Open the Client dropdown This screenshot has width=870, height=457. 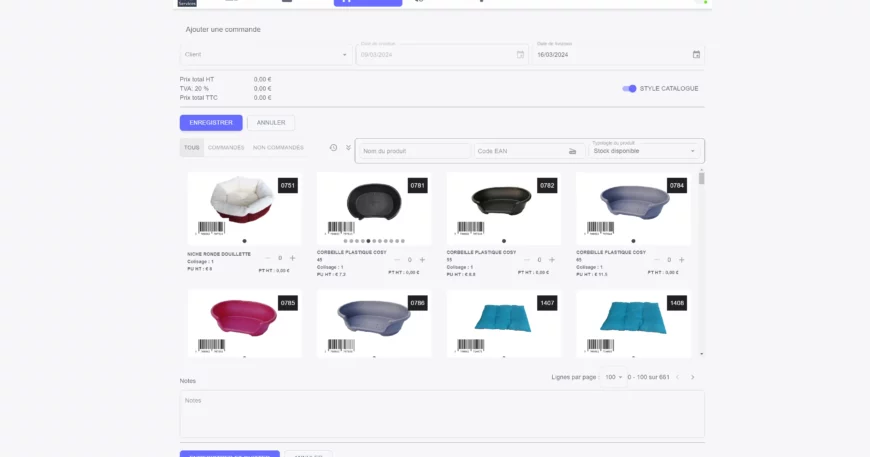click(x=266, y=54)
